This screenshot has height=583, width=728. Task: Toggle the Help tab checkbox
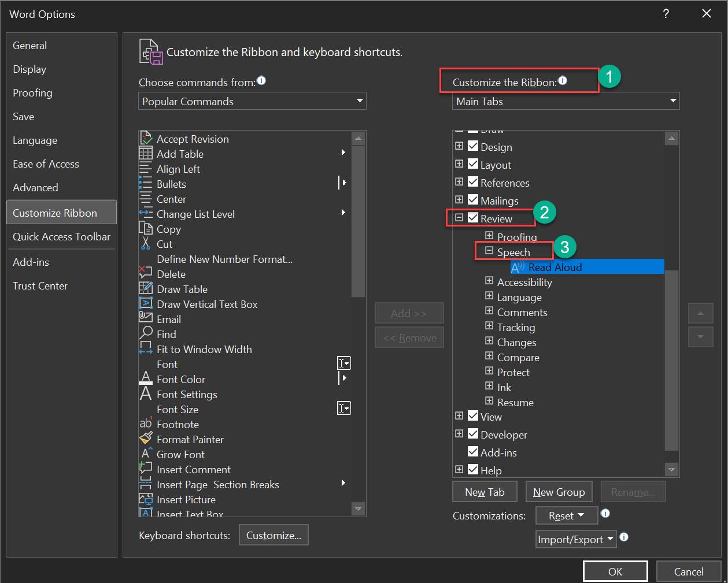(473, 470)
